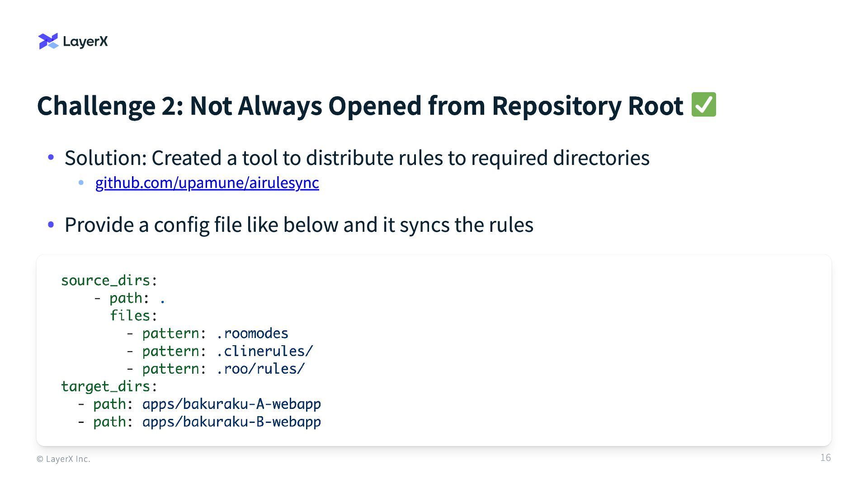Click the green checkmark emoji in title
Screen dimensions: 868x488
[703, 105]
